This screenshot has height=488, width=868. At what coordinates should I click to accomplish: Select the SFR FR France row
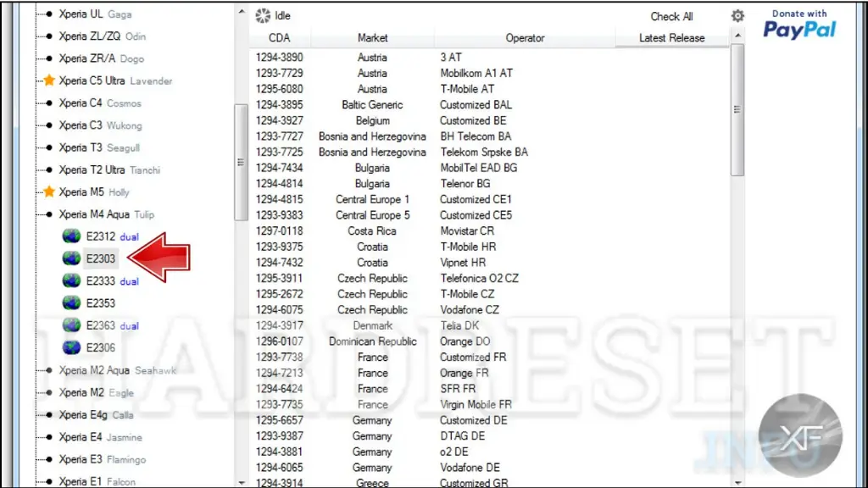pos(489,388)
